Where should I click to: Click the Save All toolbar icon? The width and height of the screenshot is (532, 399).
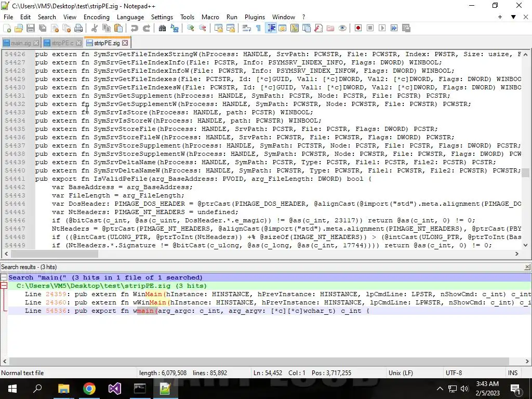(43, 28)
